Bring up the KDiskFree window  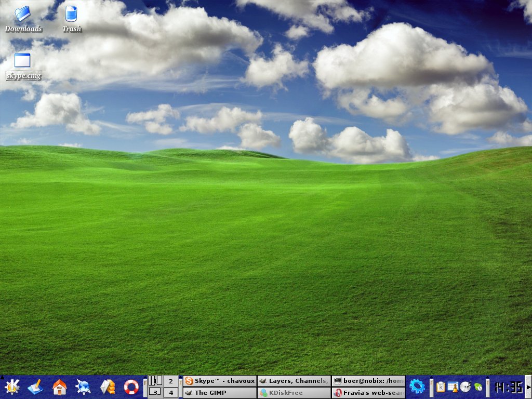[294, 393]
